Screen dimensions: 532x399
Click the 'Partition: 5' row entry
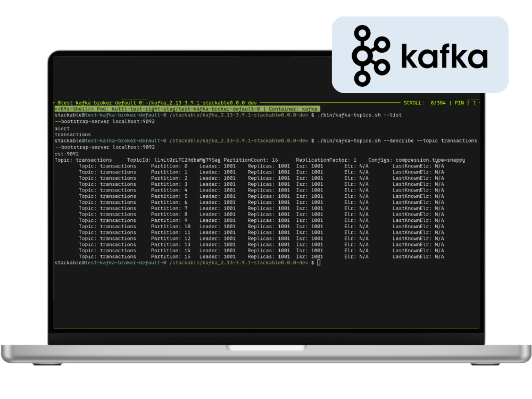coord(169,196)
